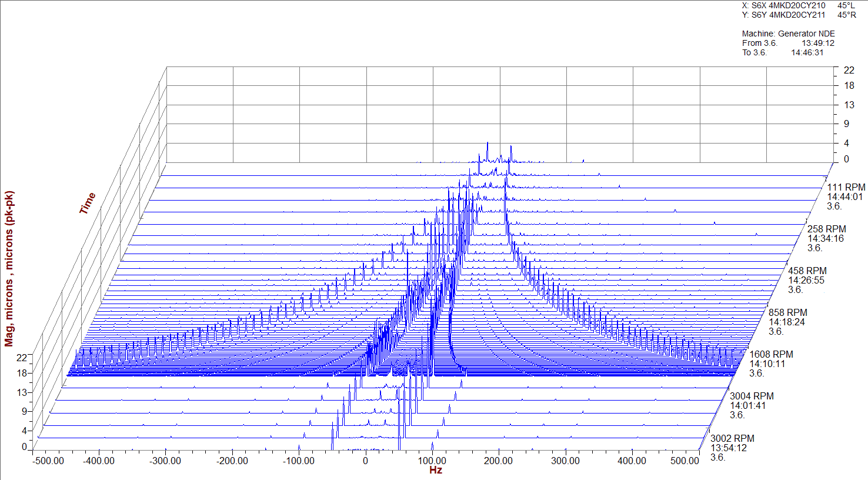Viewport: 868px width, 480px height.
Task: Click the left-side magnitude scale value 22
Action: (x=22, y=357)
